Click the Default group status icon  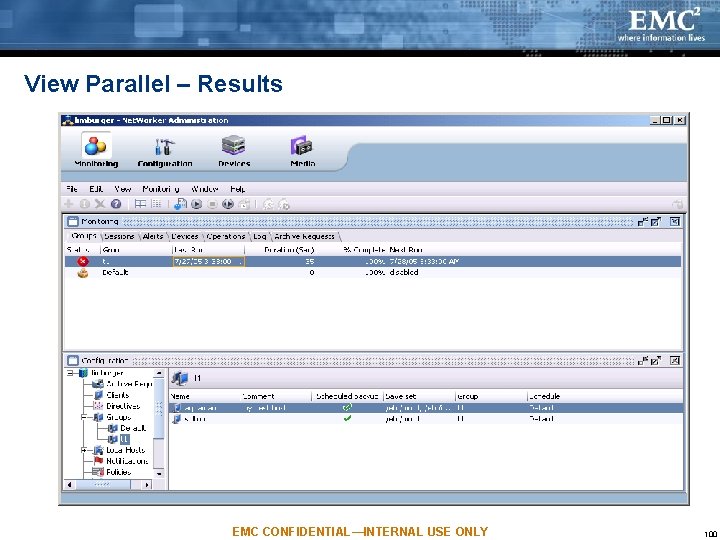click(x=83, y=273)
